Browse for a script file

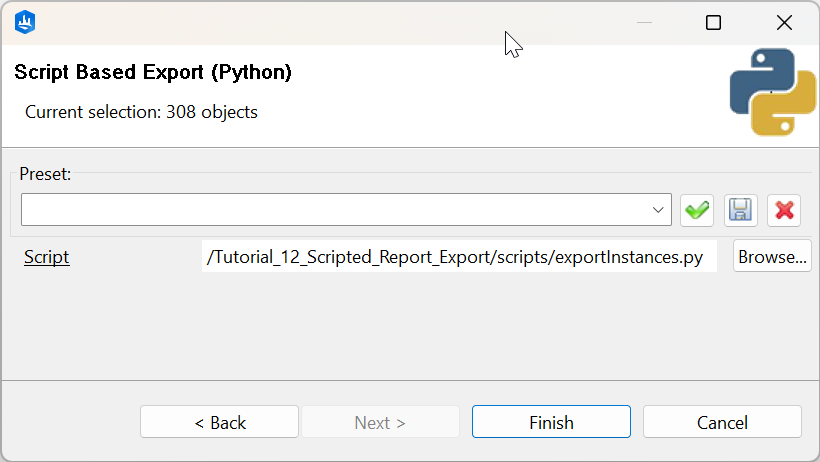point(772,257)
